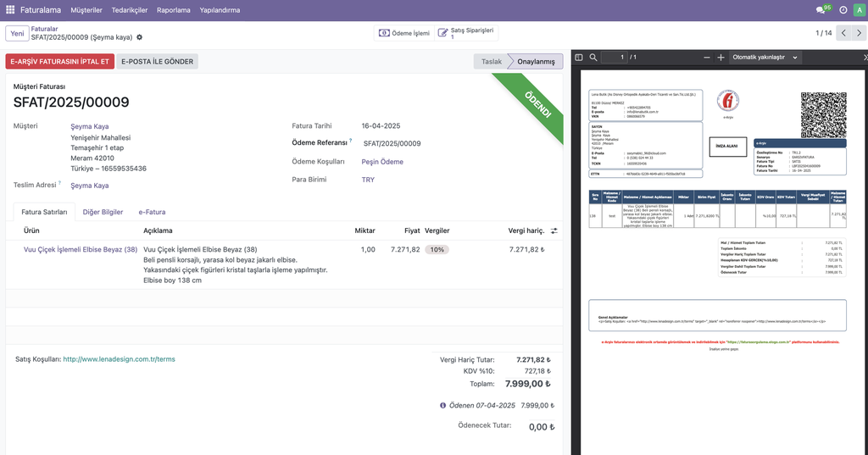868x455 pixels.
Task: Switch to the e-Fatura tab
Action: tap(152, 212)
